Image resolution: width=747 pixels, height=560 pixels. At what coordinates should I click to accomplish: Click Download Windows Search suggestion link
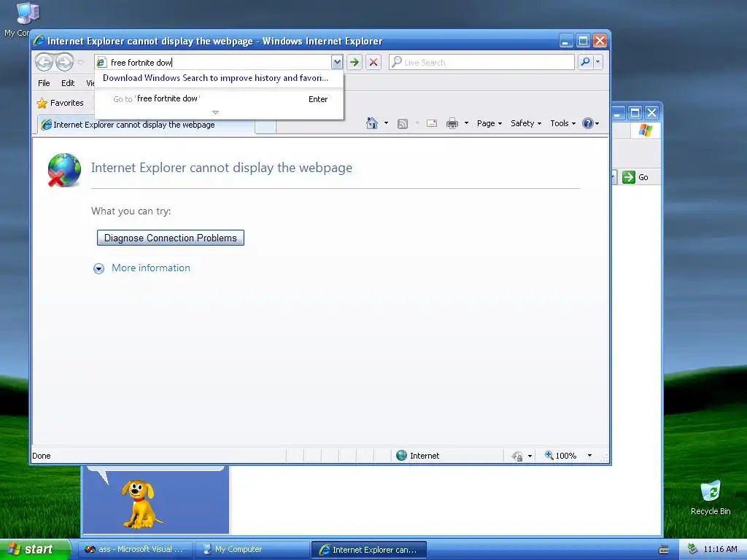[x=215, y=78]
